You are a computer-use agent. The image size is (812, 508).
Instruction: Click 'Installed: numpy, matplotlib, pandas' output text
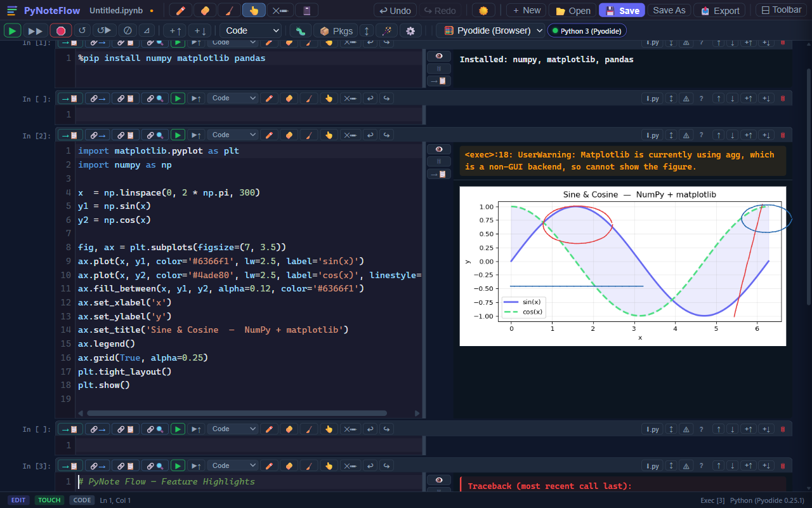click(546, 59)
